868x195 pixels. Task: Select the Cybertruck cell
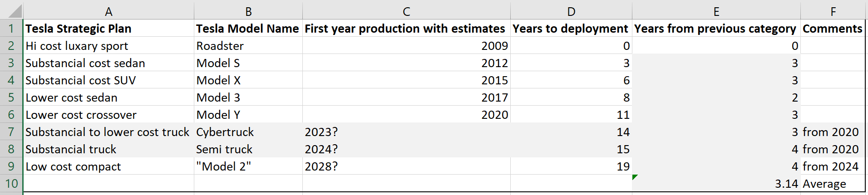(248, 132)
